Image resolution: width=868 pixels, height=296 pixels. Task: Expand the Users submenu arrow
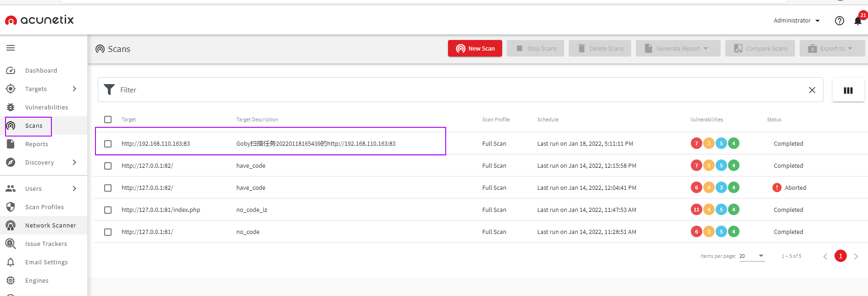(74, 188)
